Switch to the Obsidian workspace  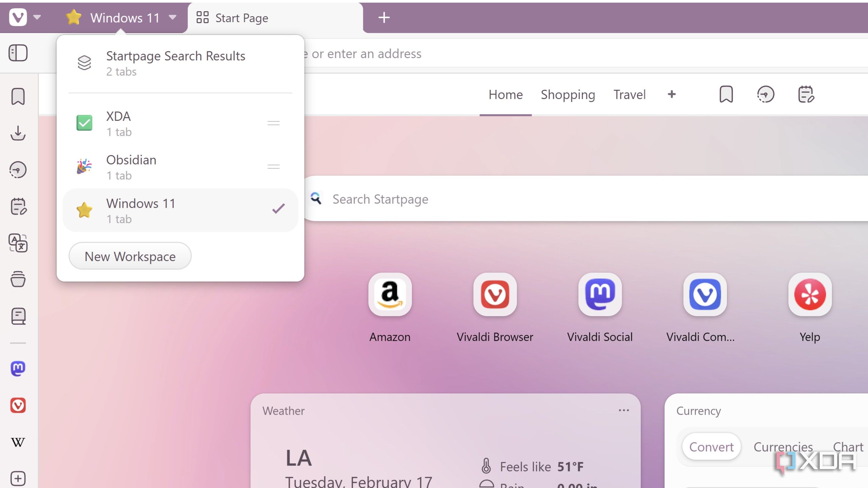click(x=180, y=167)
